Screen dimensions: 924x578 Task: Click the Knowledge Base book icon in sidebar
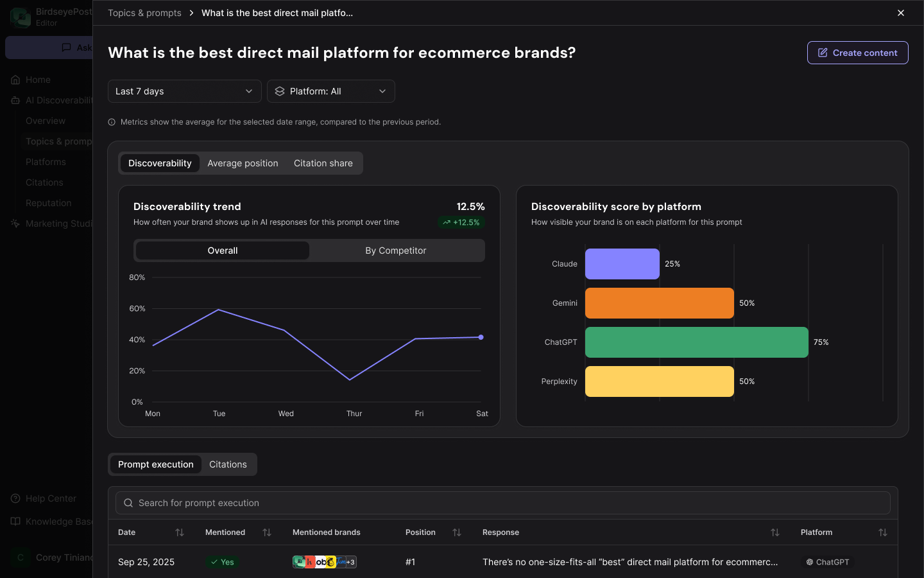coord(15,521)
